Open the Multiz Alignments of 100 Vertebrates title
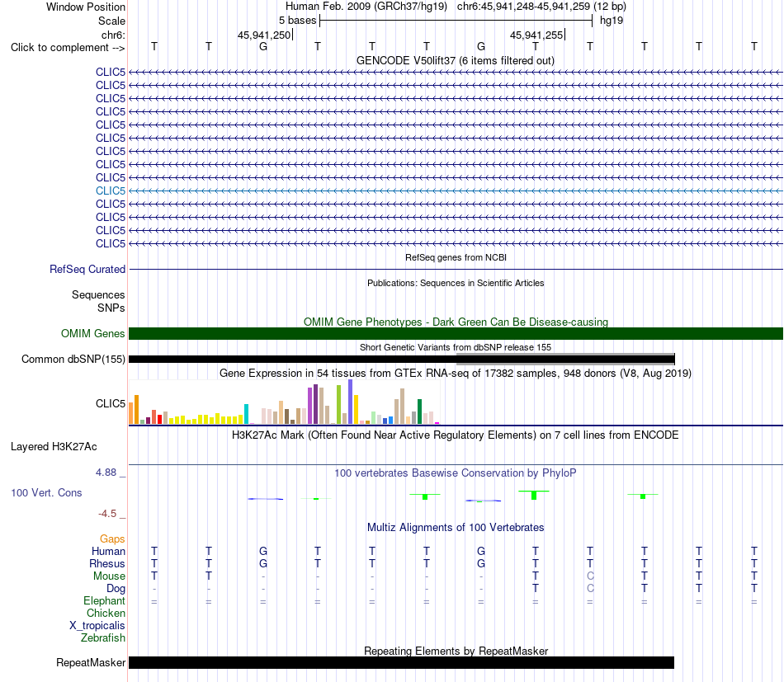The width and height of the screenshot is (784, 682). pos(456,528)
